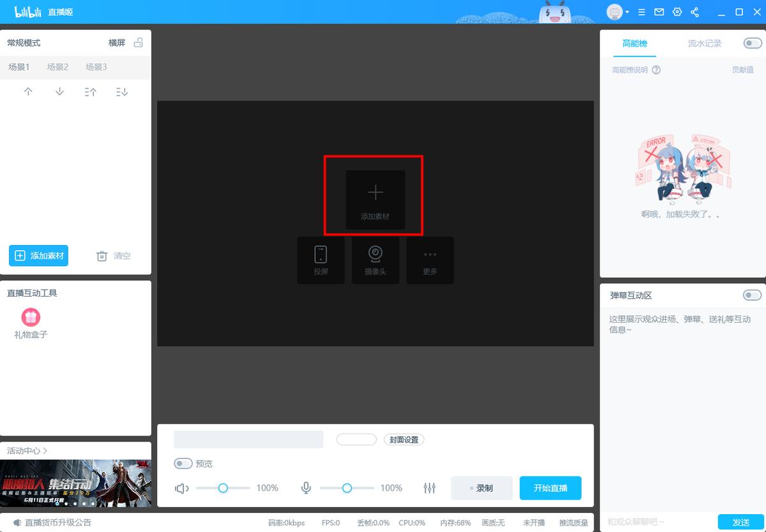The height and width of the screenshot is (532, 766).
Task: Click the 贡献值 column header
Action: click(742, 70)
